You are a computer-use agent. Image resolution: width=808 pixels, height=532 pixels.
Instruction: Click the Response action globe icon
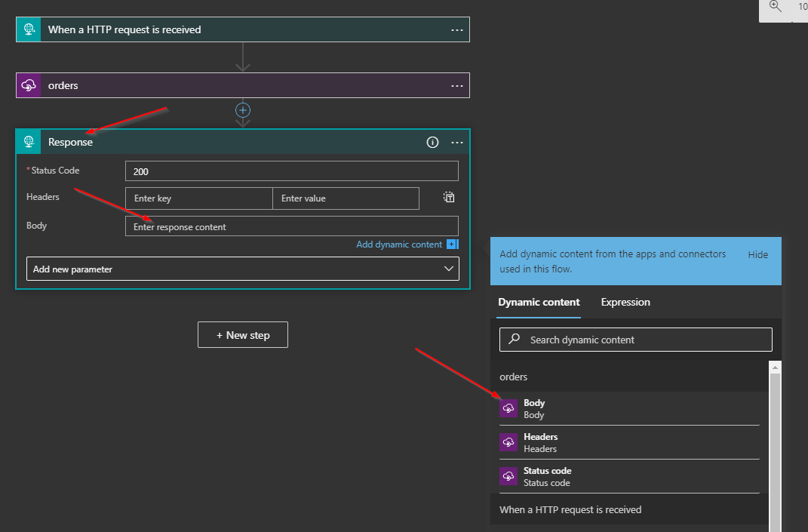pyautogui.click(x=29, y=142)
